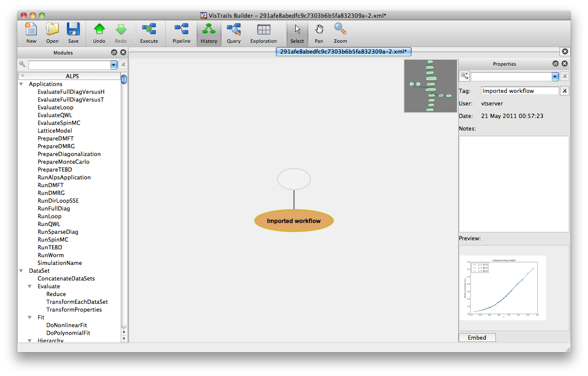
Task: Collapse the DataSet tree group
Action: pos(21,271)
